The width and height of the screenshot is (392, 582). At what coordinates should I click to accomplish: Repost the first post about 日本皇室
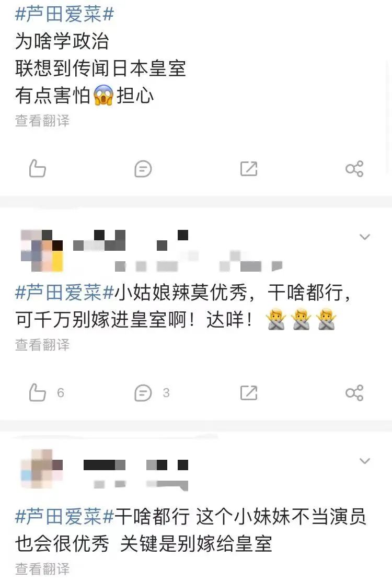pyautogui.click(x=249, y=169)
